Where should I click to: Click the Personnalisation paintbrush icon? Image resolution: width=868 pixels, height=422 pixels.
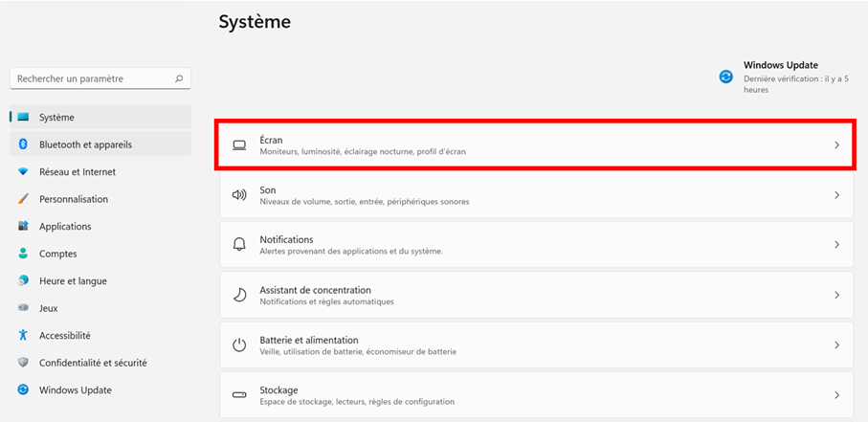(23, 199)
